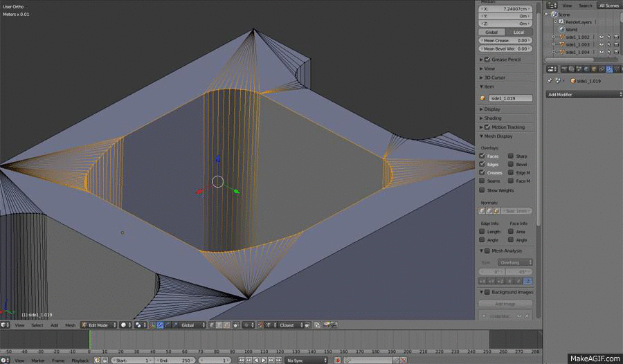
Task: Disable the Faces overlay checkbox
Action: point(482,156)
